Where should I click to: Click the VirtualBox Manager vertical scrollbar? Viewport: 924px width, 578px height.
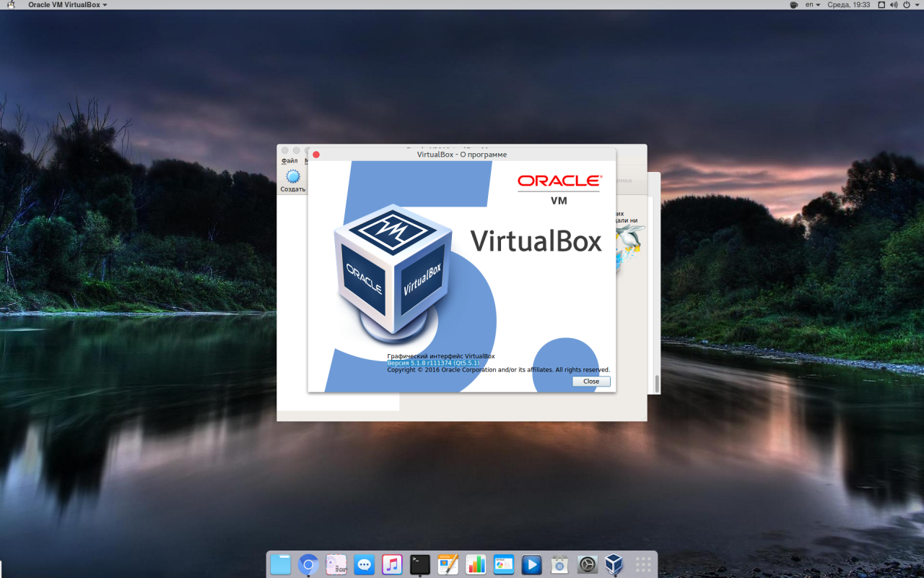657,384
